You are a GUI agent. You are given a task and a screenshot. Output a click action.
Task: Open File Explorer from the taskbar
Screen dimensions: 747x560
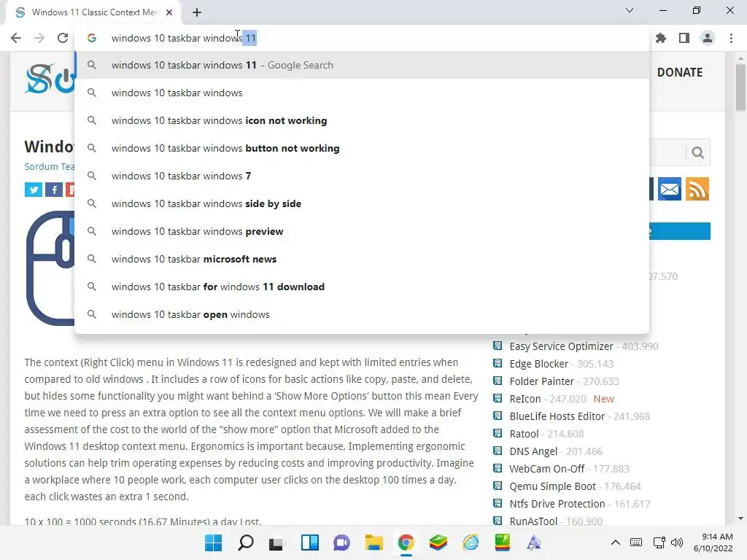coord(373,542)
